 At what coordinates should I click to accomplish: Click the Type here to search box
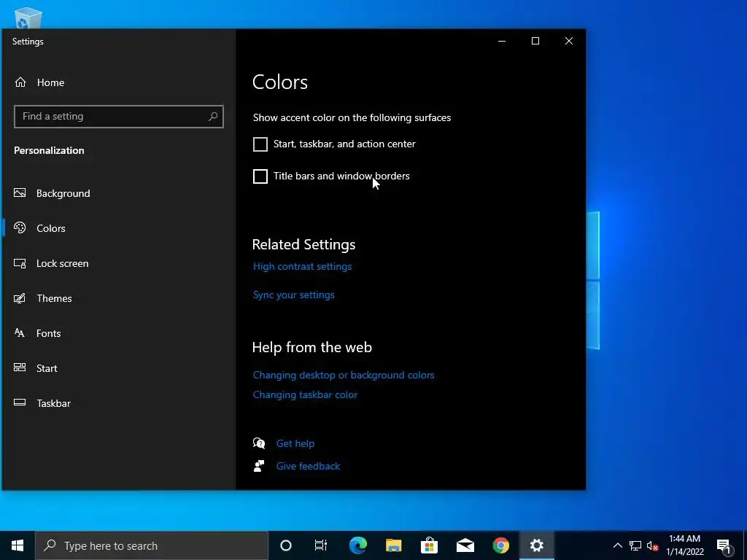click(152, 545)
